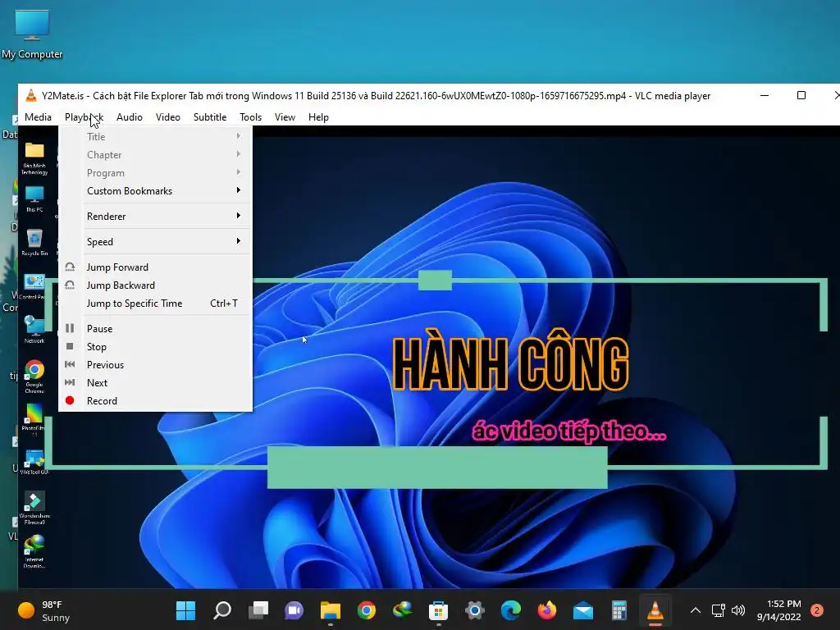Open the weather widget showing Sunny

click(x=44, y=610)
